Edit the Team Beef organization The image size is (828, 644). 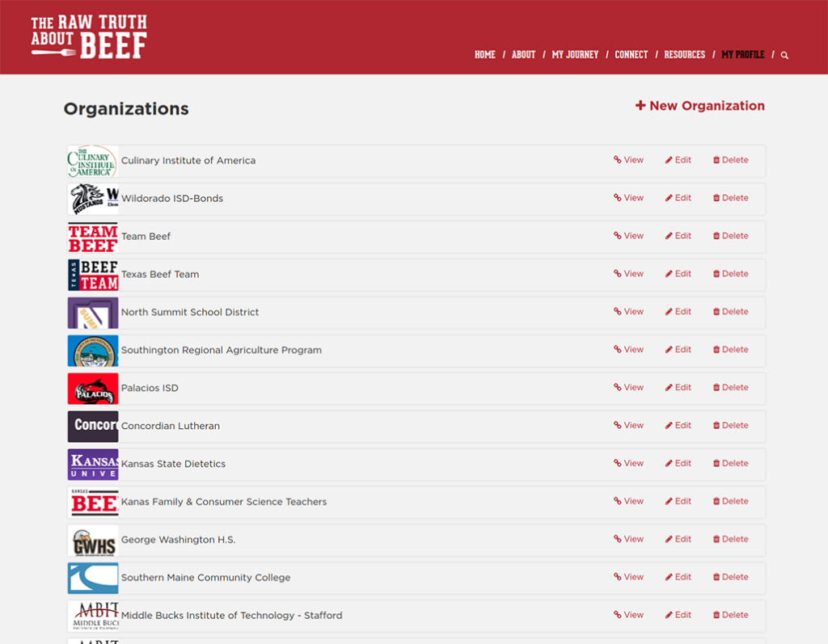[x=678, y=236]
